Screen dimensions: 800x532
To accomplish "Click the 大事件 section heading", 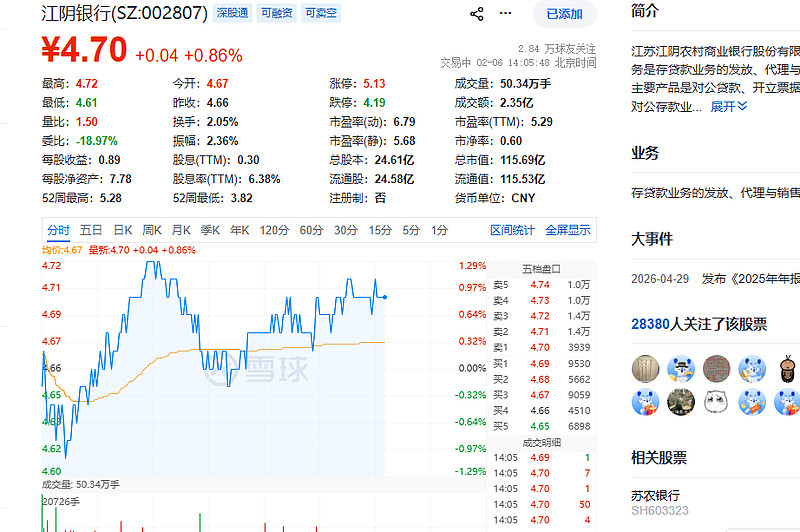I will (x=652, y=239).
